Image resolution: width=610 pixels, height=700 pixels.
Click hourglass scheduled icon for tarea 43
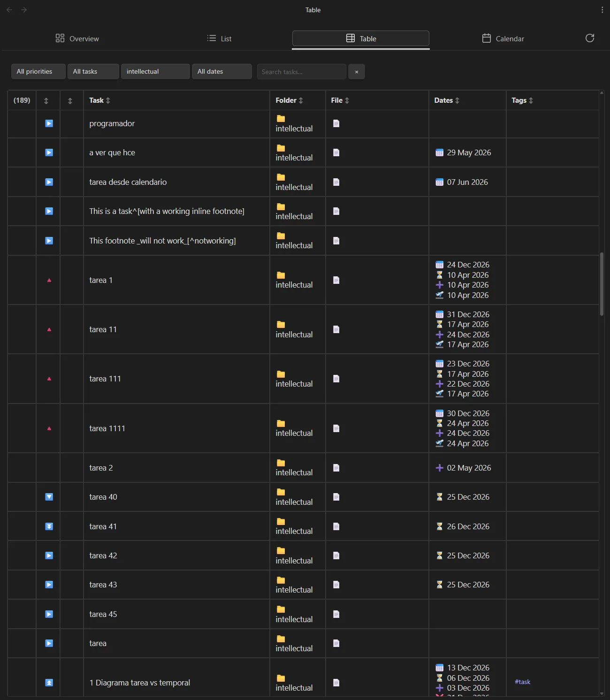439,585
